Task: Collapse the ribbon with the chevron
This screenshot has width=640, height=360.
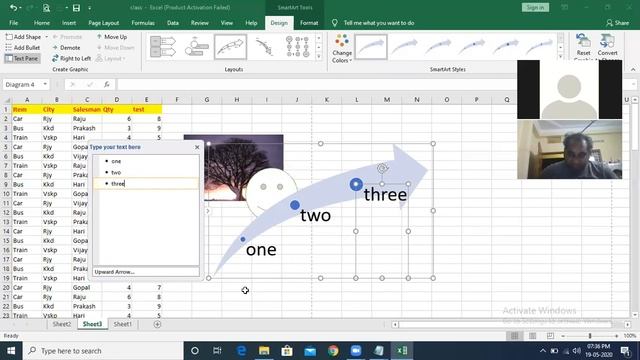Action: pos(633,69)
